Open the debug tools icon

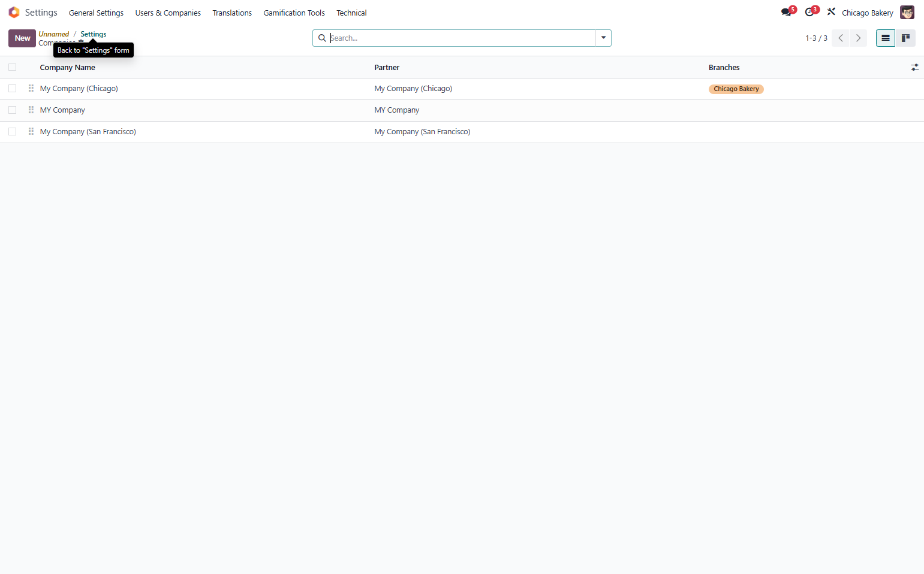tap(831, 12)
